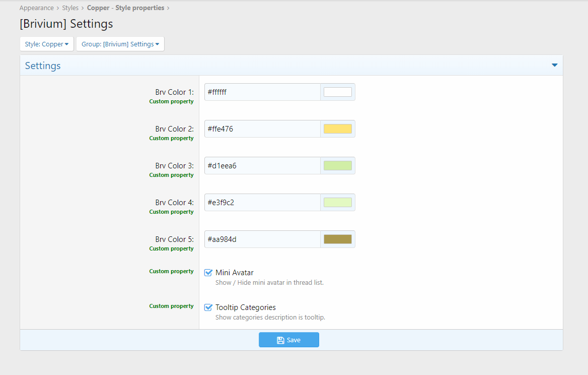Open the Style: Copper dropdown
Image resolution: width=588 pixels, height=375 pixels.
pyautogui.click(x=47, y=44)
